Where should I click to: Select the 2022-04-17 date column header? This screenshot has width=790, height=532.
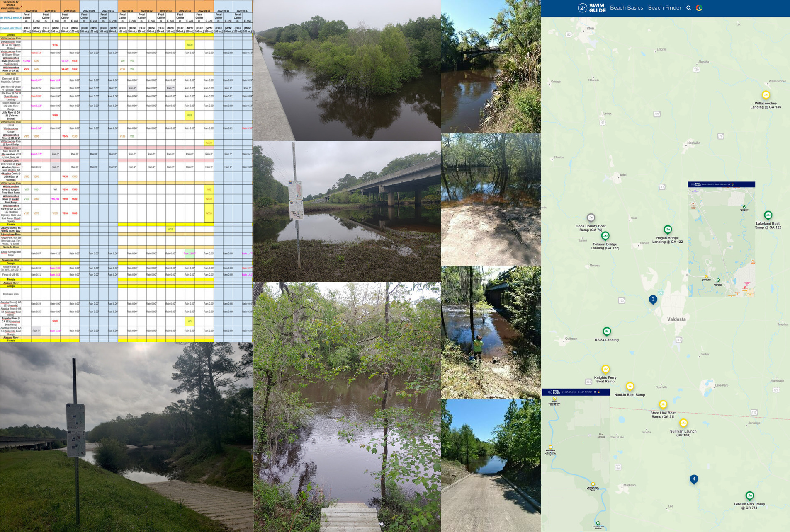[x=243, y=11]
